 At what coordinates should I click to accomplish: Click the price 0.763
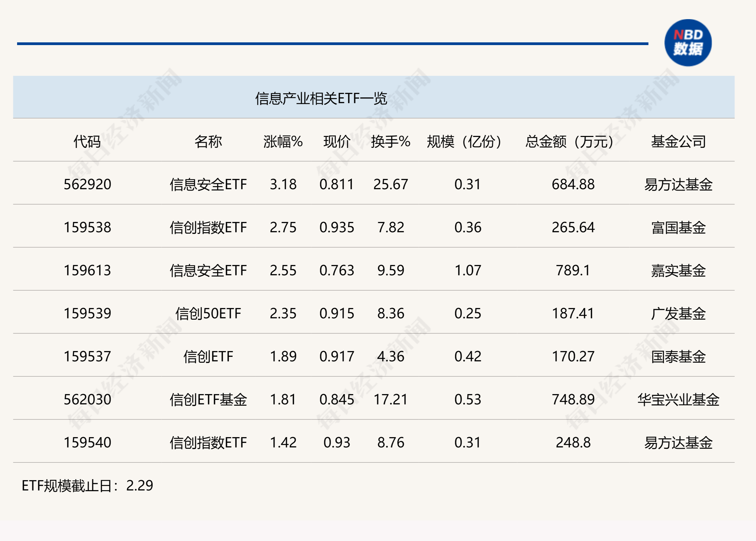(337, 270)
